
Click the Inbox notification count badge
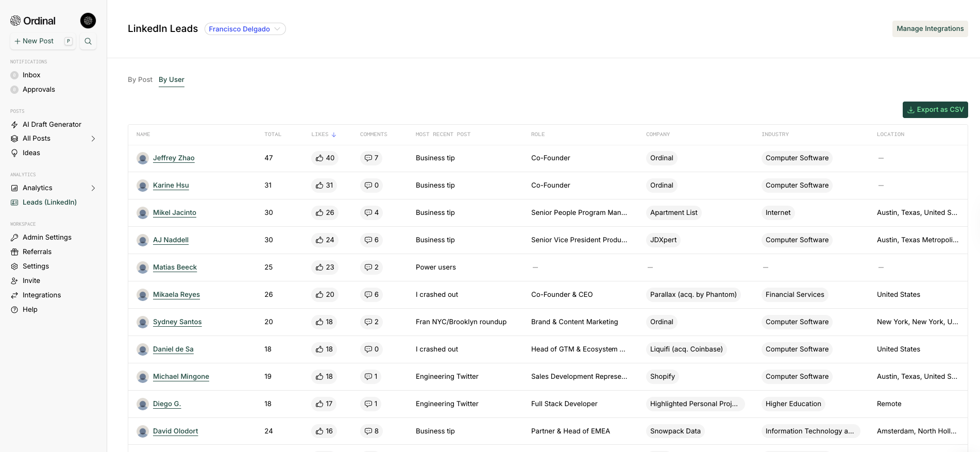(x=14, y=75)
